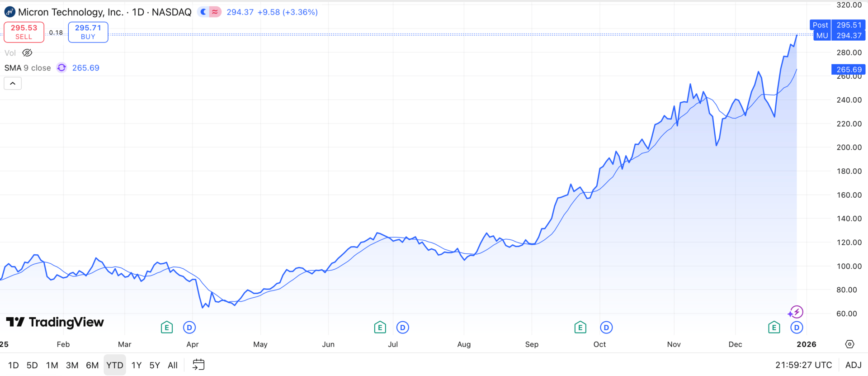The image size is (868, 376).
Task: Switch to the 5Y time range
Action: click(x=155, y=365)
